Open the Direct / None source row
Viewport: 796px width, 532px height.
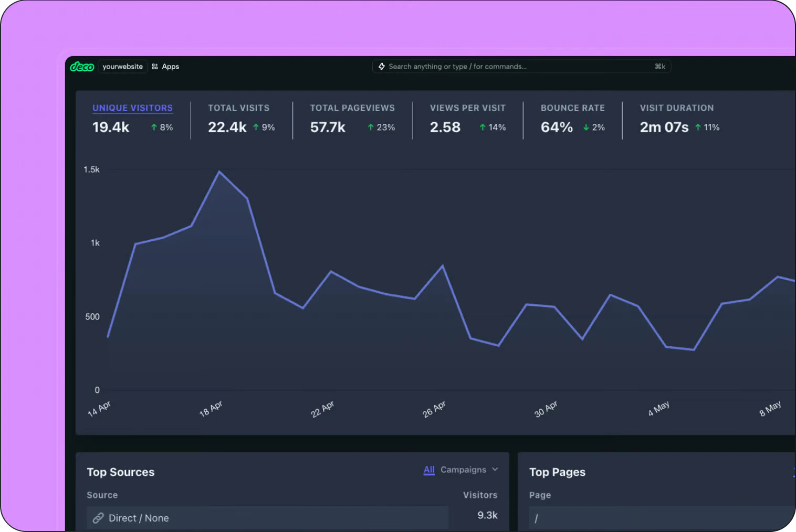268,518
